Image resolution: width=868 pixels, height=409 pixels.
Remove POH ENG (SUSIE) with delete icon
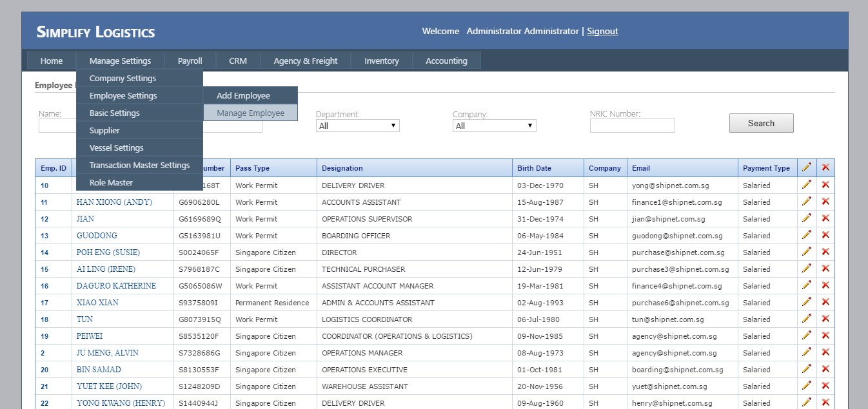(825, 252)
